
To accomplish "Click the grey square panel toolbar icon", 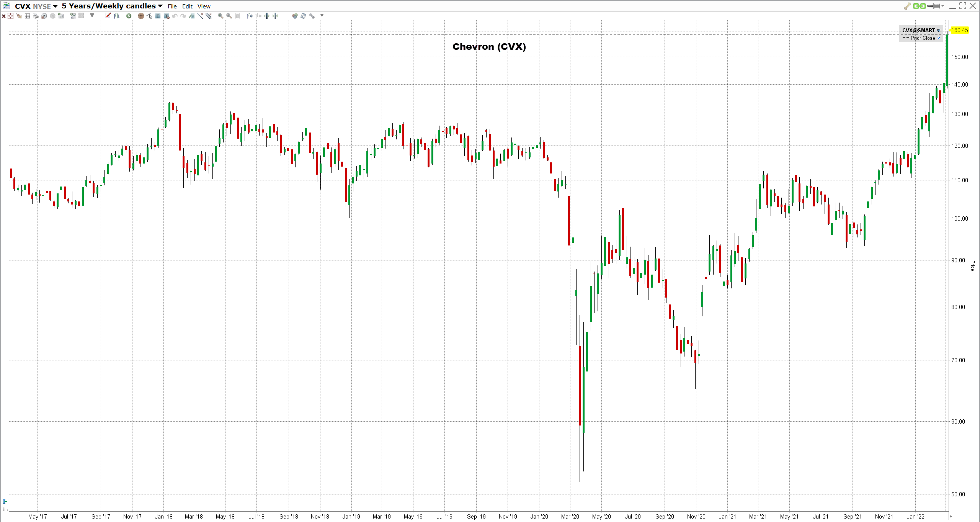I will click(81, 15).
